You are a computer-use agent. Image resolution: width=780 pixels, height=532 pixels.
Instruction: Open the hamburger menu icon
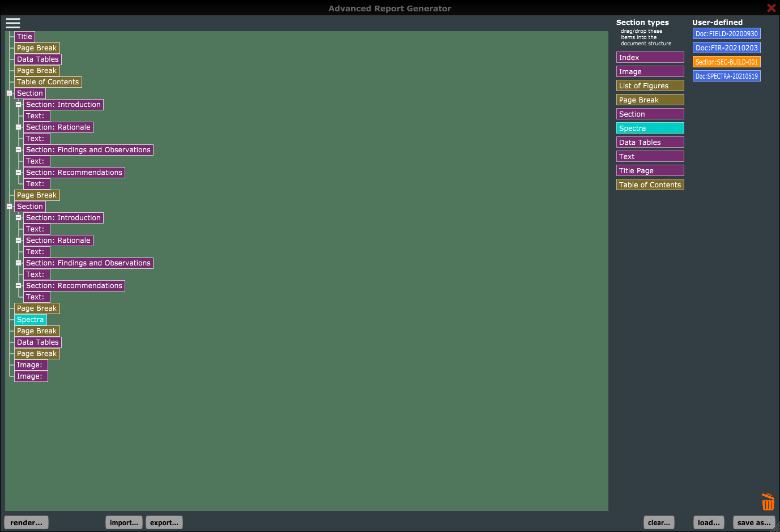(x=13, y=23)
